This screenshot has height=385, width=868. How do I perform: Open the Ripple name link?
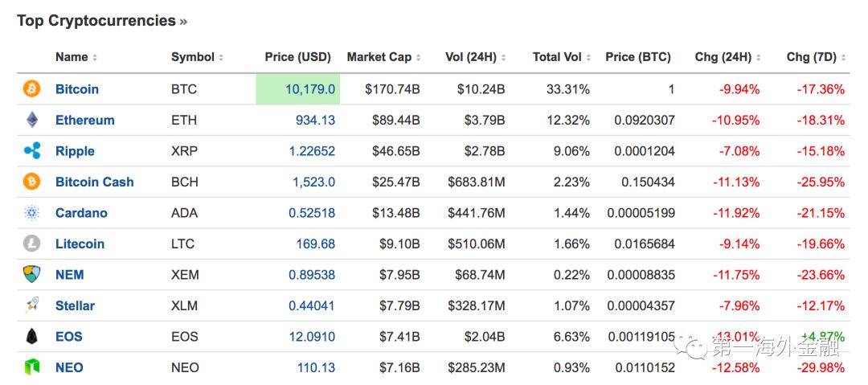point(75,151)
